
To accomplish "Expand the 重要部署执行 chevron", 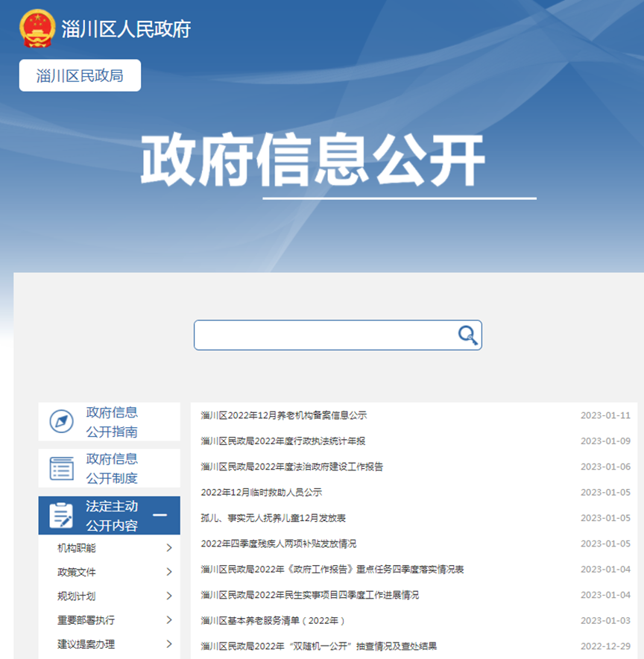I will pyautogui.click(x=169, y=619).
